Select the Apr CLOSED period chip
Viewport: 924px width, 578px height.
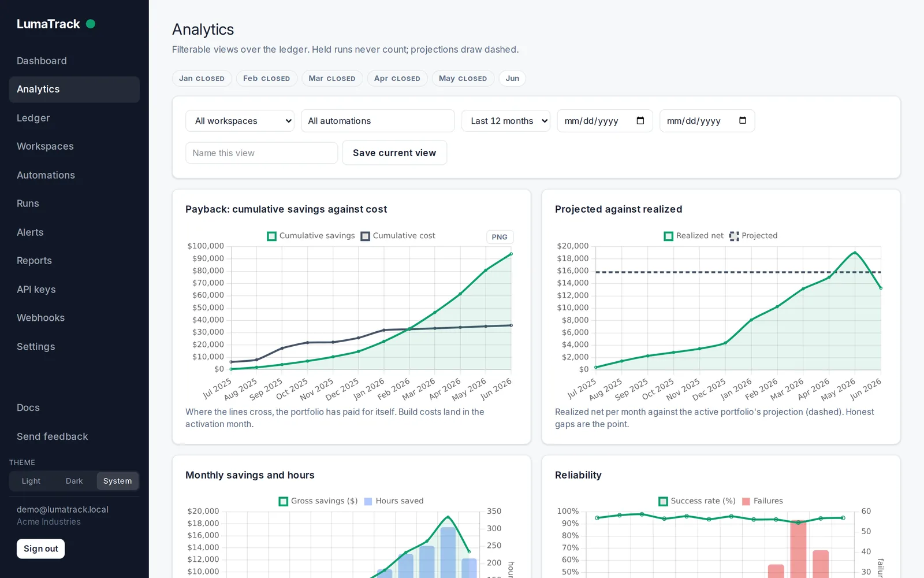(x=397, y=79)
